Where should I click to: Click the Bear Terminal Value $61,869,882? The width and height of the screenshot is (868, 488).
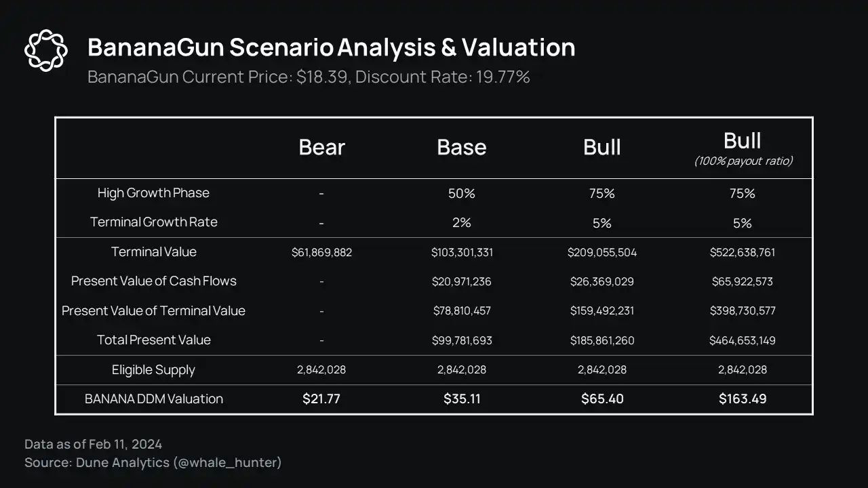[x=321, y=252]
